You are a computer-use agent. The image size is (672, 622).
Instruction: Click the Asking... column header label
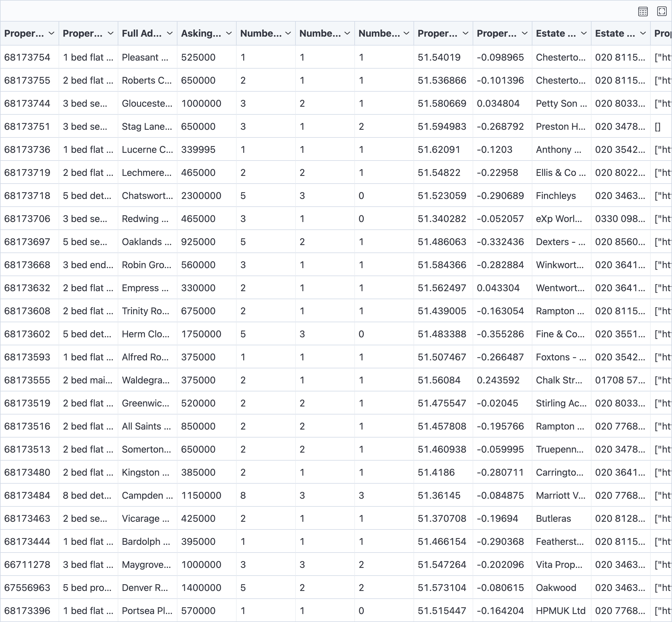click(x=201, y=33)
